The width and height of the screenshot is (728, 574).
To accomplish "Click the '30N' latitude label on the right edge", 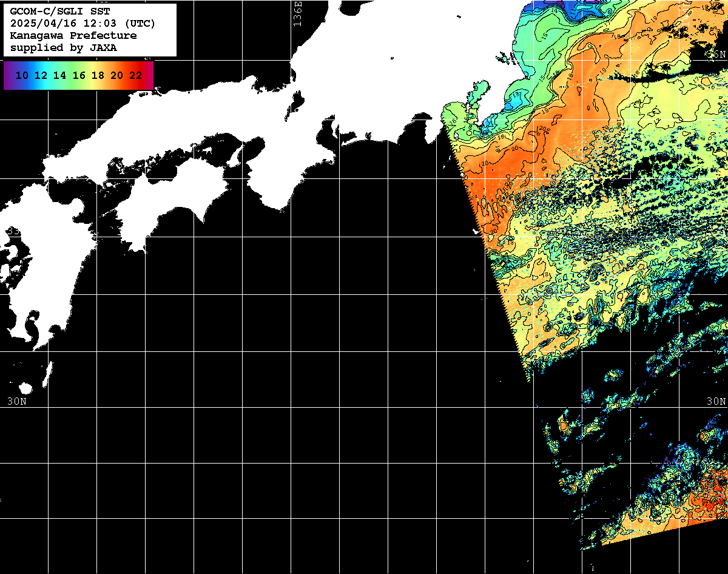I will click(x=716, y=401).
